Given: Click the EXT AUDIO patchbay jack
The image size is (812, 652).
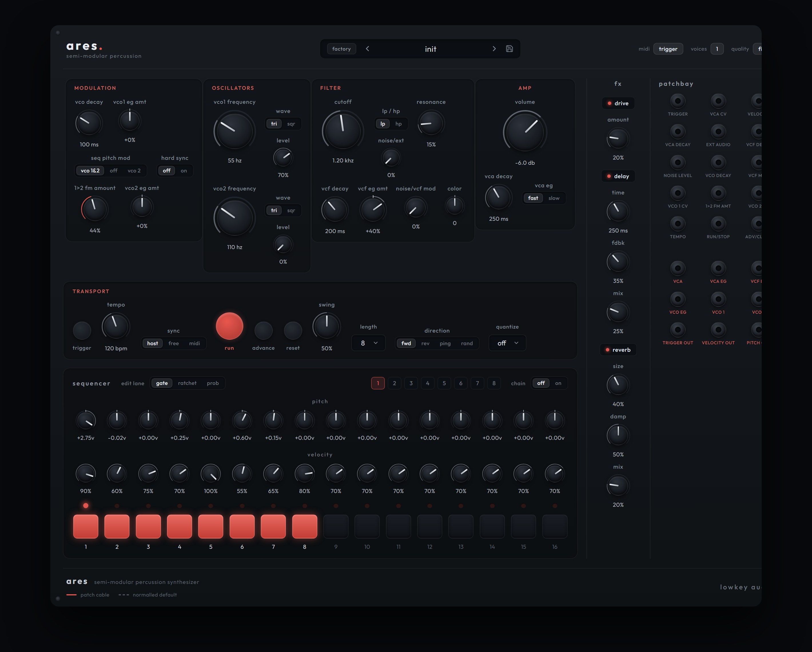Looking at the screenshot, I should point(718,132).
